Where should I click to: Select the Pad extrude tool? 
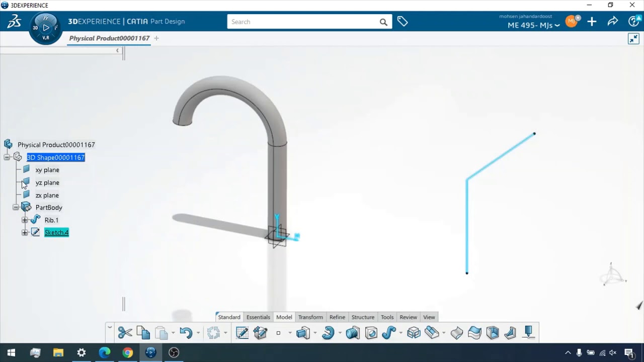tap(303, 332)
